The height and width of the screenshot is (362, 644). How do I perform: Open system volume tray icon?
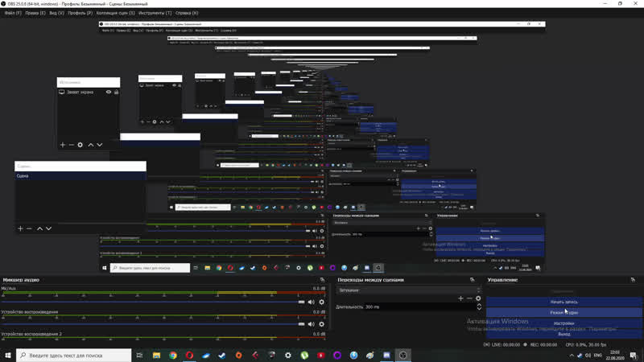pyautogui.click(x=588, y=356)
